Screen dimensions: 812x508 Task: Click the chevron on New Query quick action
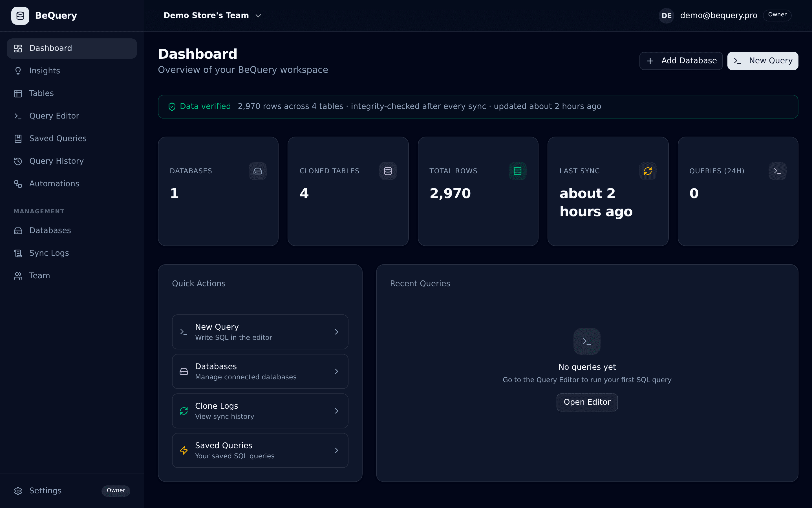tap(337, 332)
